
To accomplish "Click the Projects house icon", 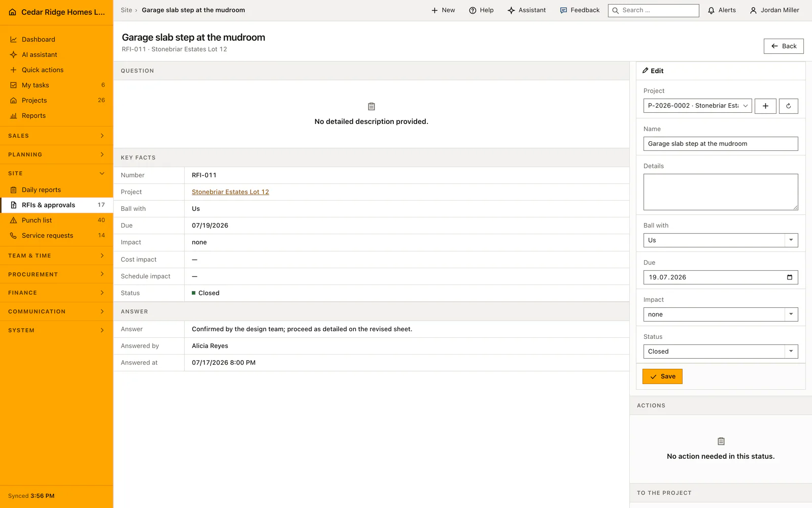I will pos(14,101).
